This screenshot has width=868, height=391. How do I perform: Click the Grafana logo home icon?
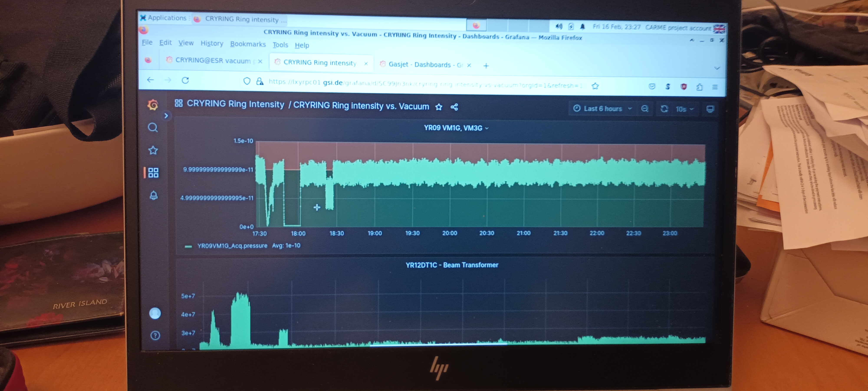(x=153, y=104)
